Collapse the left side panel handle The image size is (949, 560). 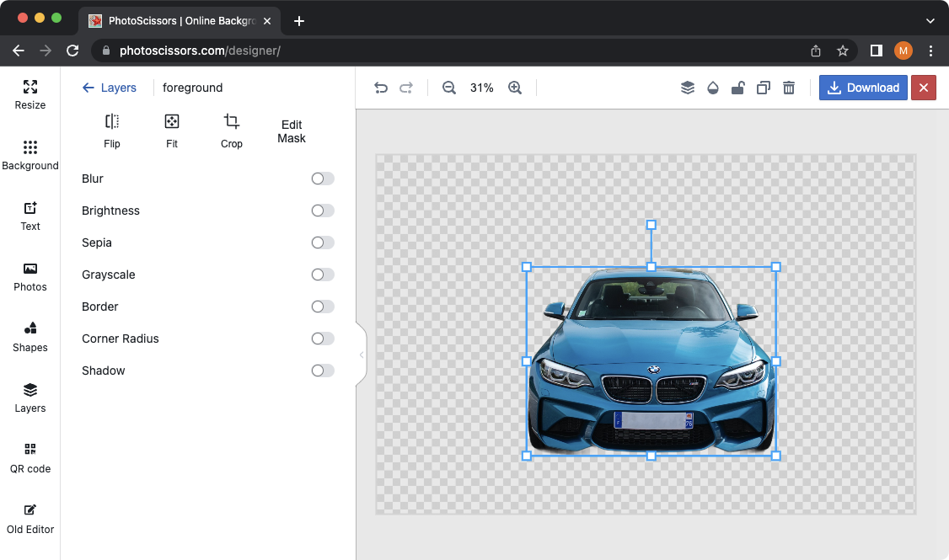coord(362,355)
